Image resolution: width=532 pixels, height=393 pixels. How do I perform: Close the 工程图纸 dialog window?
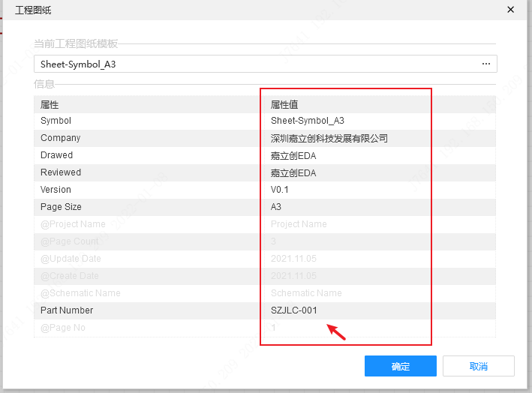[511, 10]
